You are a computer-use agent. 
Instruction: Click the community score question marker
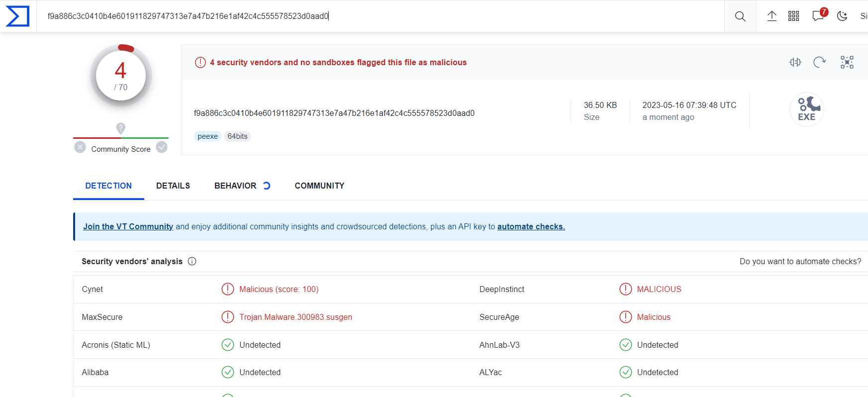pos(120,128)
